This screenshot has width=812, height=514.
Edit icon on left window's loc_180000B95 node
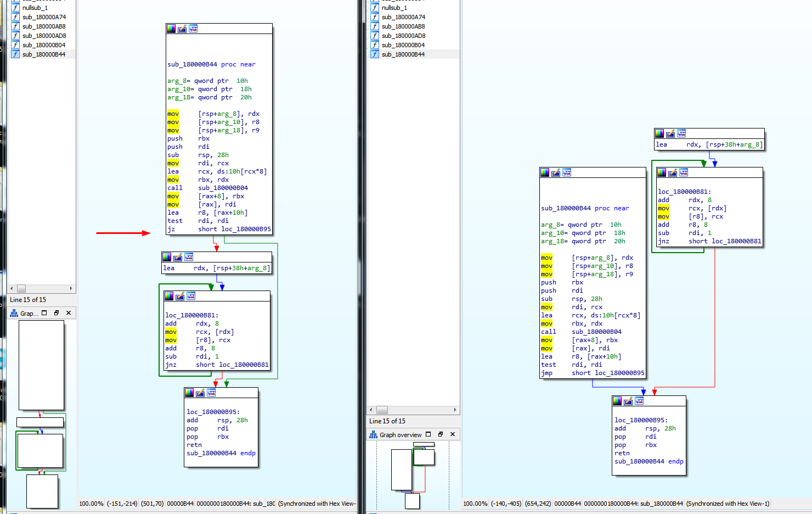pos(200,393)
